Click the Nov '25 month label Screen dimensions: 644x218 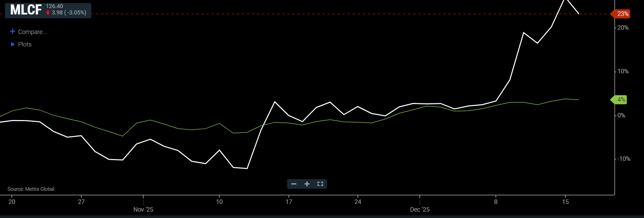coord(143,210)
